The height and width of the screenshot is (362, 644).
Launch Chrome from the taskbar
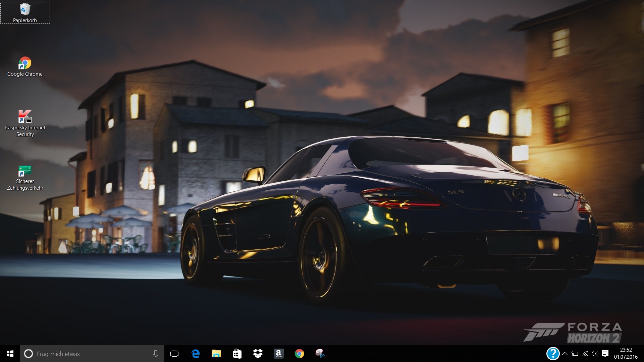[x=300, y=354]
